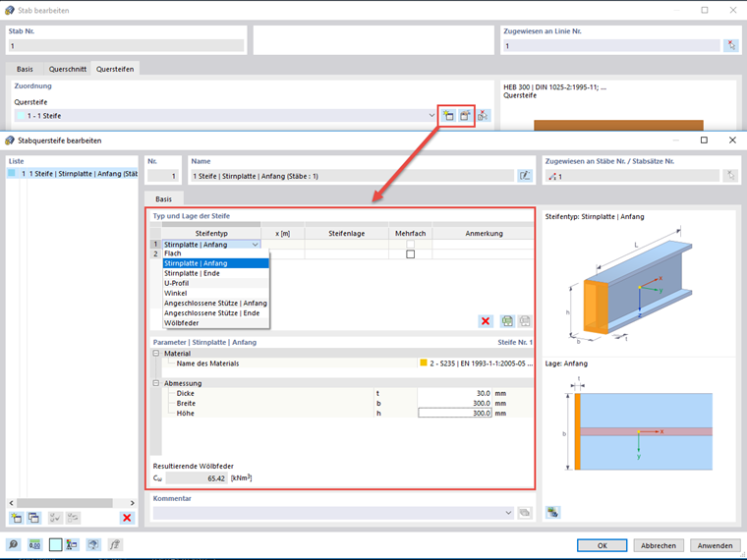Click the pick line icon beside Zugewiesen an Linie Nr.
747x560 pixels.
(x=731, y=46)
